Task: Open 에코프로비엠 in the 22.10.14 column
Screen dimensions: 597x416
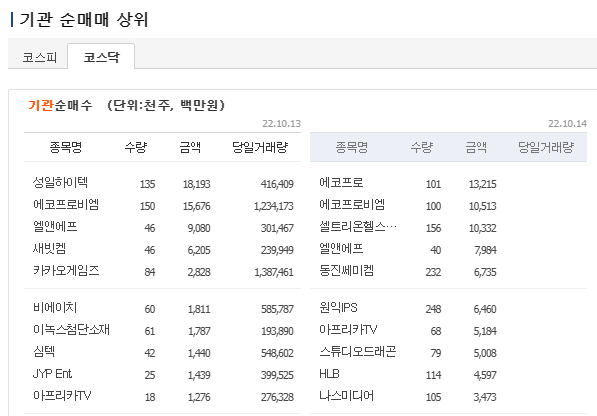Action: (x=352, y=205)
